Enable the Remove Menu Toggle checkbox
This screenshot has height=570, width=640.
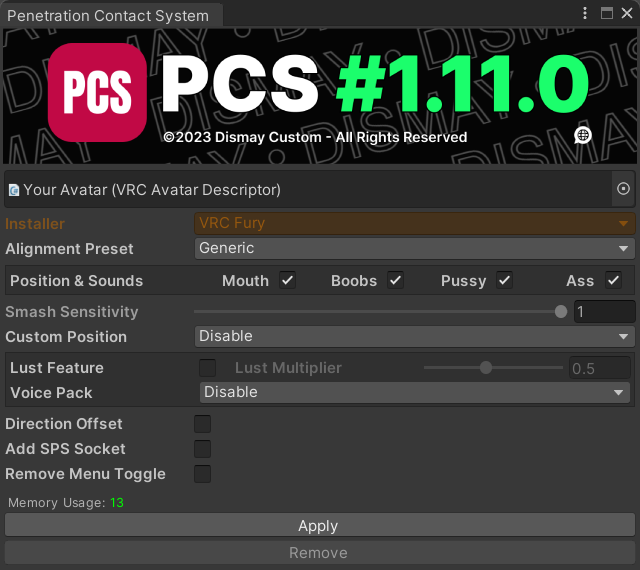(202, 474)
